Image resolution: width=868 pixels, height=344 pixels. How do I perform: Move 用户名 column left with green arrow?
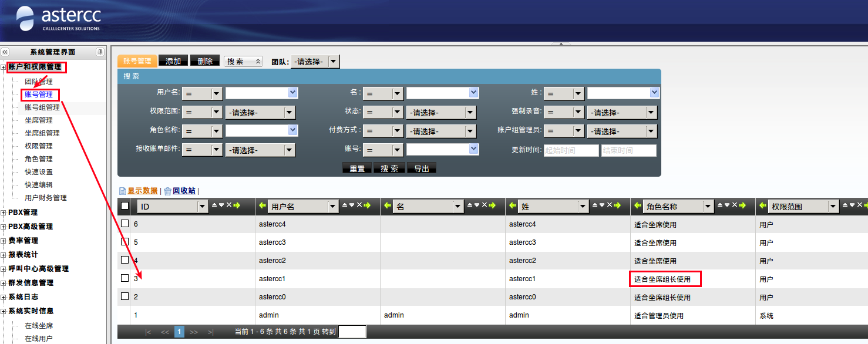coord(262,206)
